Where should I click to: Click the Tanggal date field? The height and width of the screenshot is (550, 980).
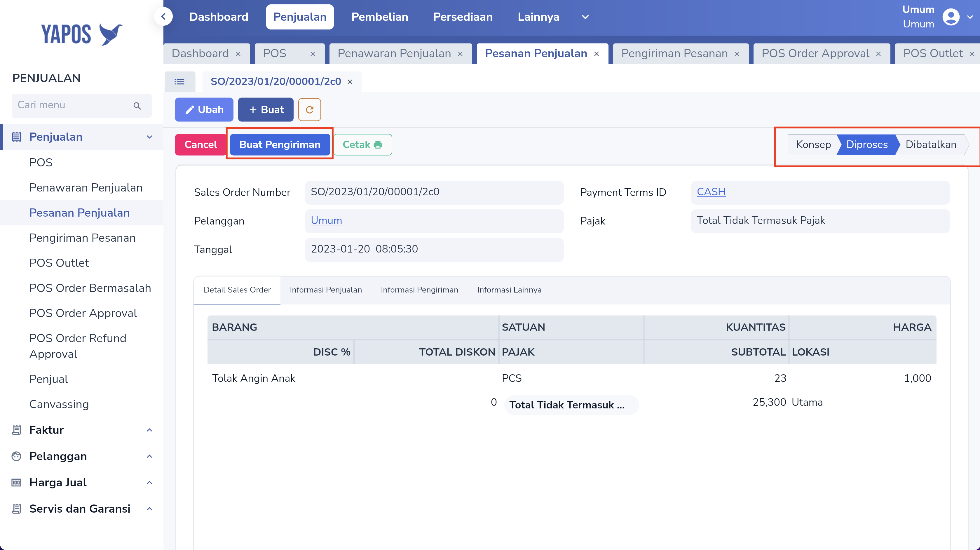pos(434,249)
